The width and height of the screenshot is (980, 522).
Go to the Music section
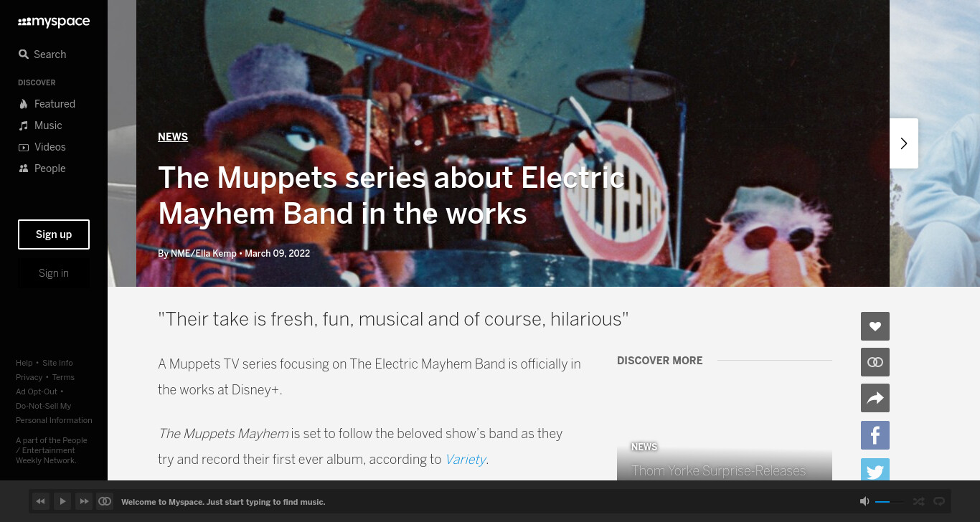tap(40, 125)
